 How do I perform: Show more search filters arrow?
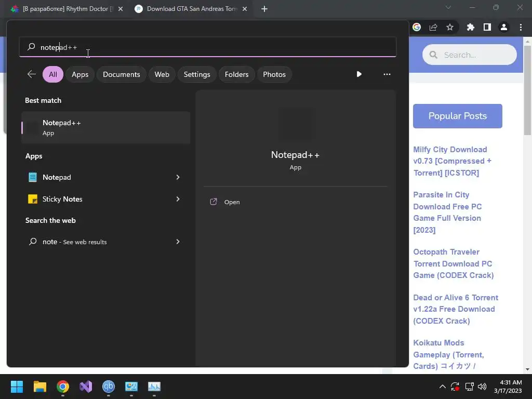[x=359, y=74]
